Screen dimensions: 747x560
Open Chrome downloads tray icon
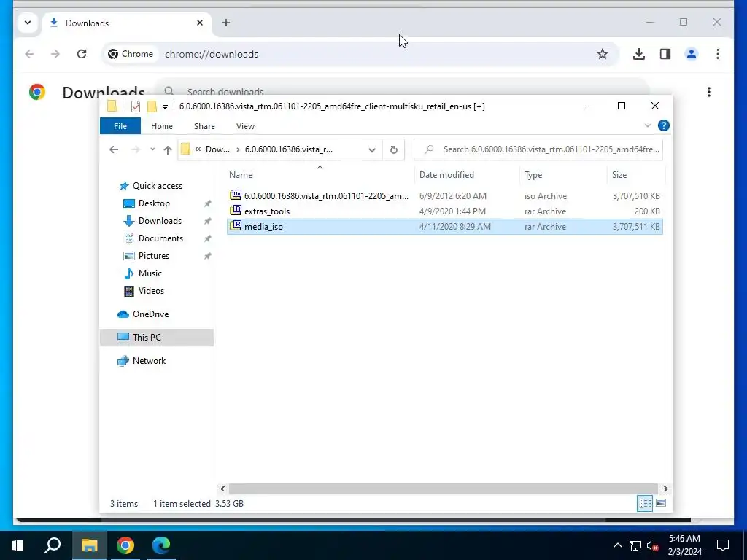pos(639,54)
